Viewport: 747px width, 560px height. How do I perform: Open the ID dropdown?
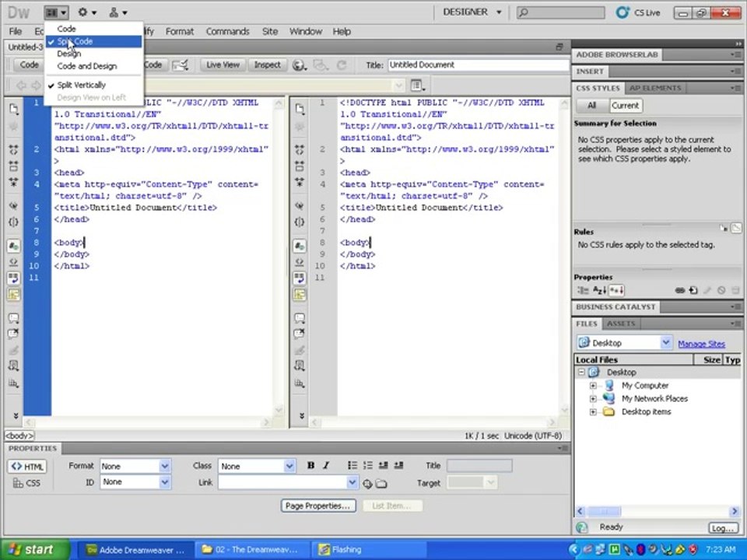point(135,482)
